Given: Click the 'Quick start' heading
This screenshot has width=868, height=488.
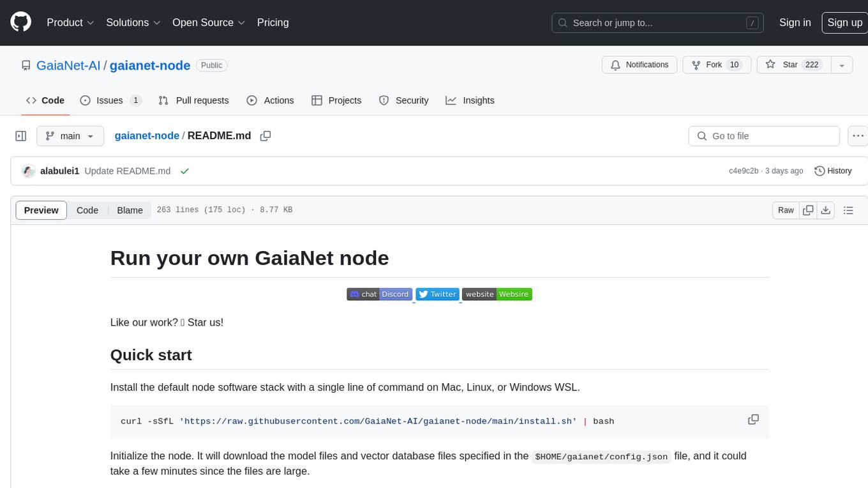Looking at the screenshot, I should [x=151, y=355].
